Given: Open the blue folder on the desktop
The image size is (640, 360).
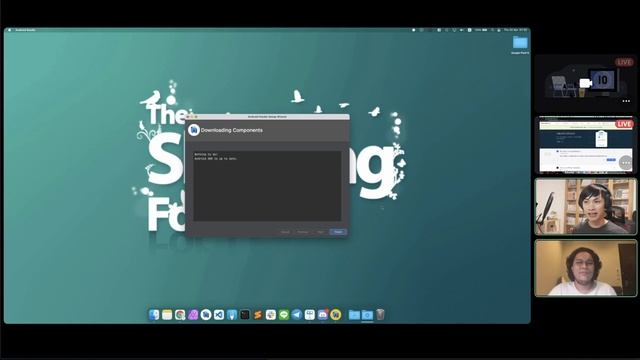Looking at the screenshot, I should [x=520, y=42].
